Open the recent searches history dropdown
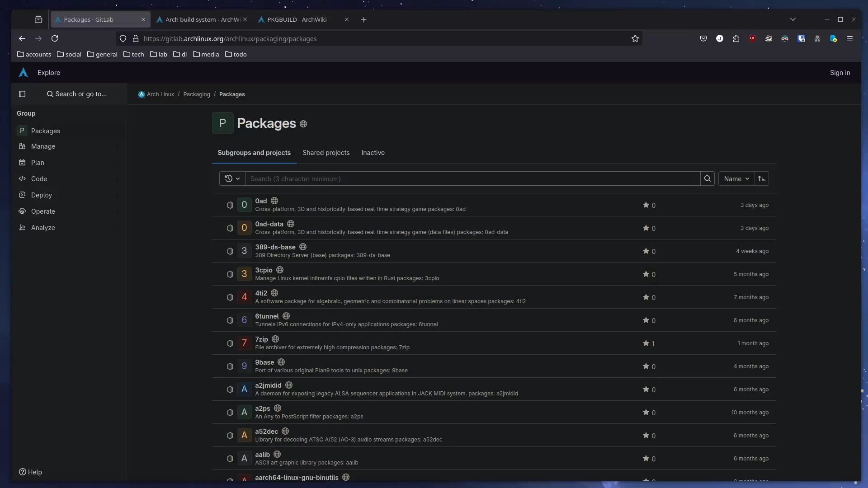This screenshot has width=868, height=488. [x=232, y=179]
